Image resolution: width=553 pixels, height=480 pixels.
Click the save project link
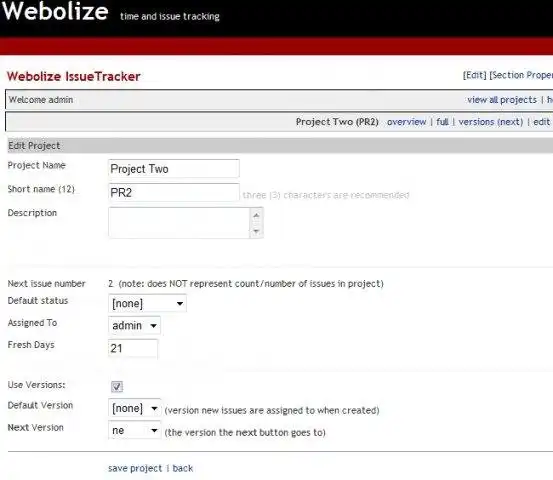click(x=135, y=468)
